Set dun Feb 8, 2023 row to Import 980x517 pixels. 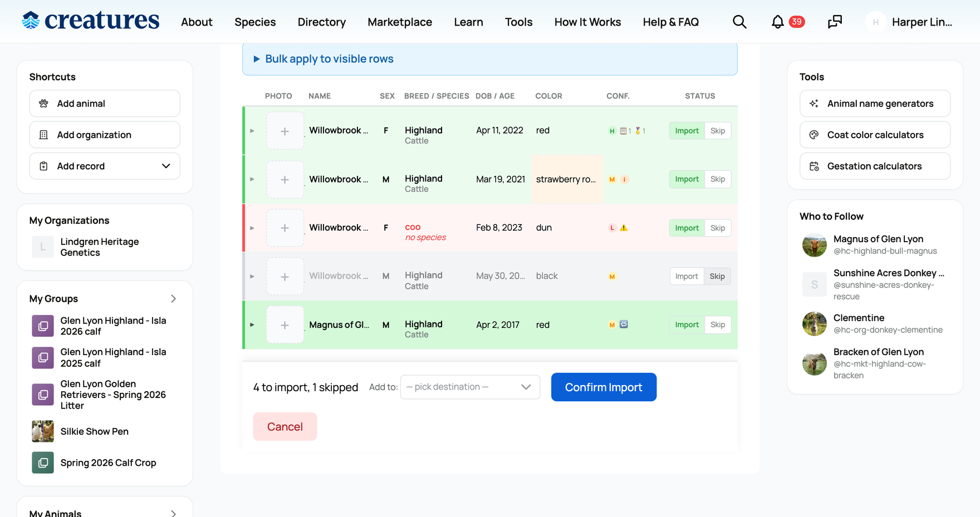pyautogui.click(x=687, y=228)
